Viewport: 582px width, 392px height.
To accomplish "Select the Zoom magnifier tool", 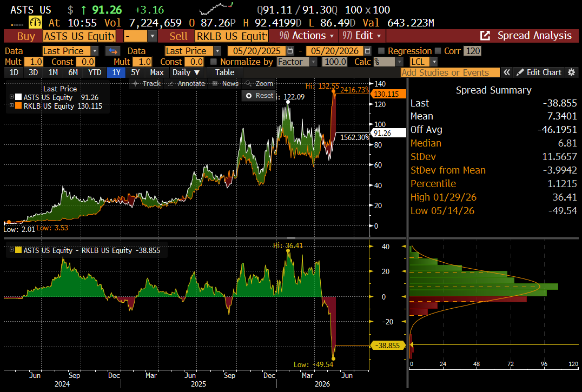I will 259,83.
